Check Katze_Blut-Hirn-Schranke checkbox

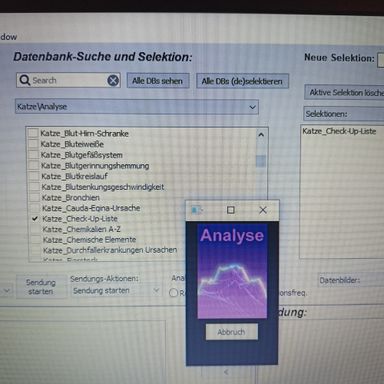[33, 133]
